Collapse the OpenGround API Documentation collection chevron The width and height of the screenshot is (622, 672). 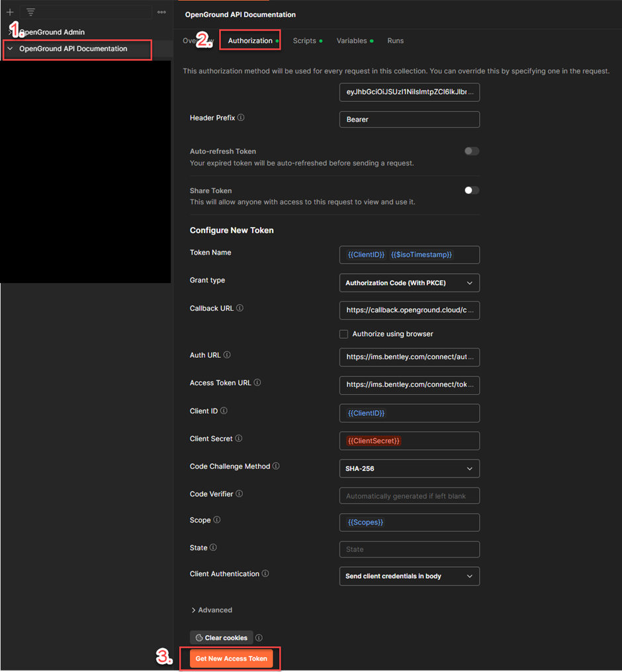click(11, 49)
